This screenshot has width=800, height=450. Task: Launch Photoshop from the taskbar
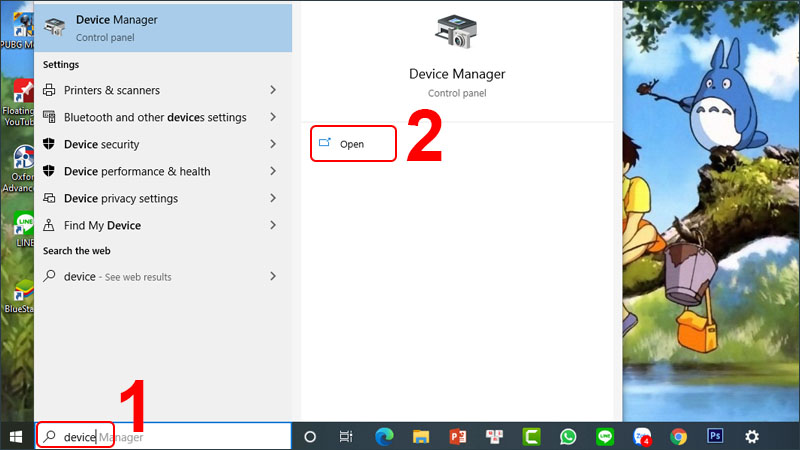tap(715, 436)
